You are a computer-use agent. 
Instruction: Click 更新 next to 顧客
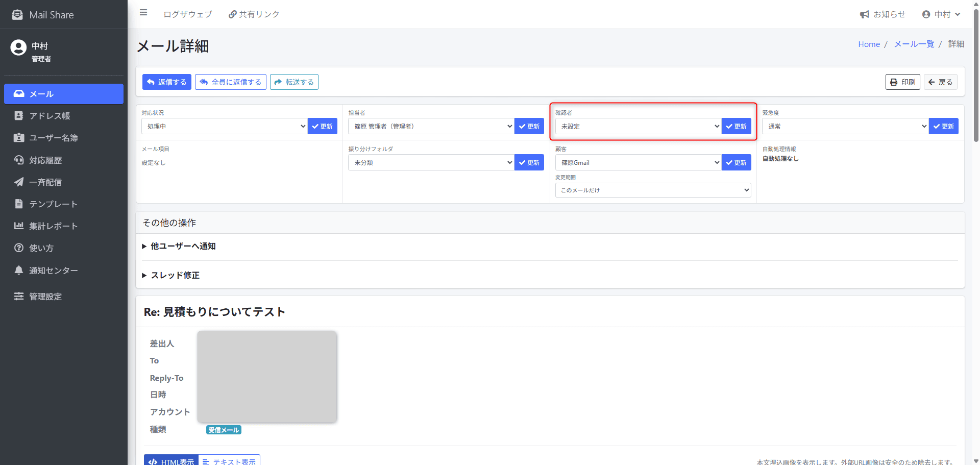736,162
